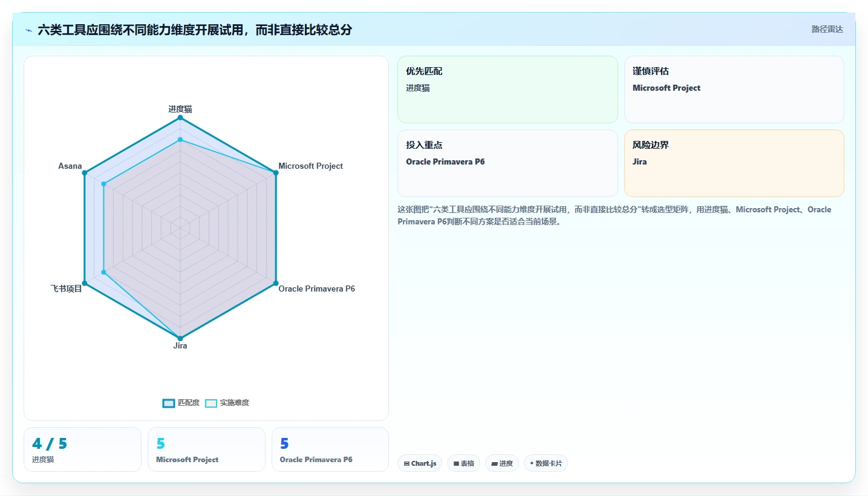Click the data point at Microsoft Project vertex
Image resolution: width=868 pixels, height=496 pixels.
point(276,173)
